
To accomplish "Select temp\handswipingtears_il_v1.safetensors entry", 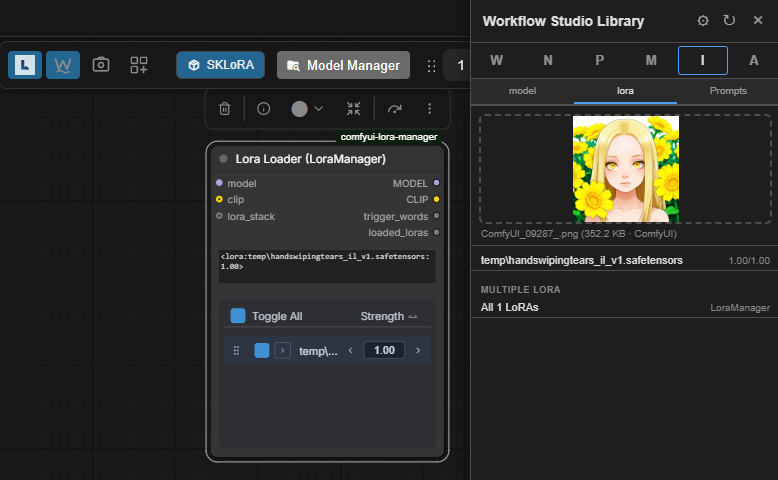I will (582, 260).
